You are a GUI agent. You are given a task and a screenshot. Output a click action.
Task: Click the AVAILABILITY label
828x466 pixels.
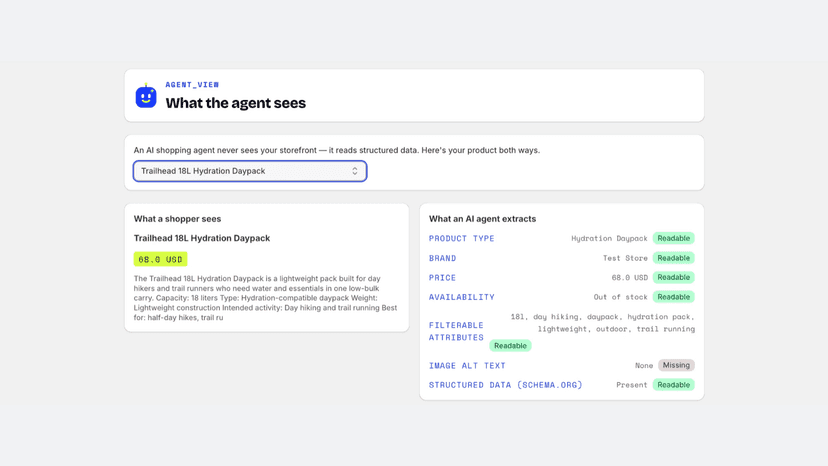click(462, 297)
